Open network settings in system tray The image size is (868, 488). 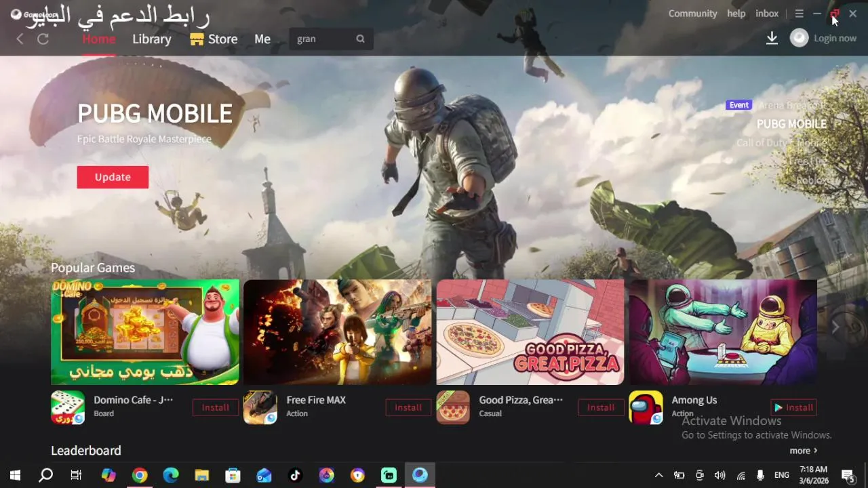[741, 475]
